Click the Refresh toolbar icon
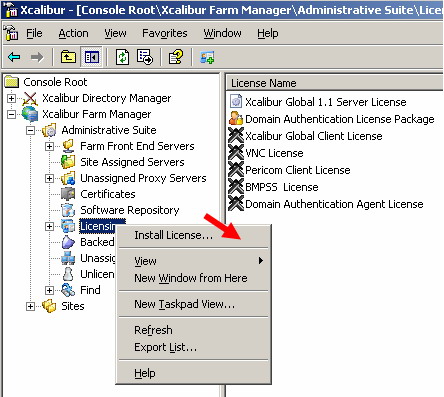The width and height of the screenshot is (444, 397). tap(122, 57)
